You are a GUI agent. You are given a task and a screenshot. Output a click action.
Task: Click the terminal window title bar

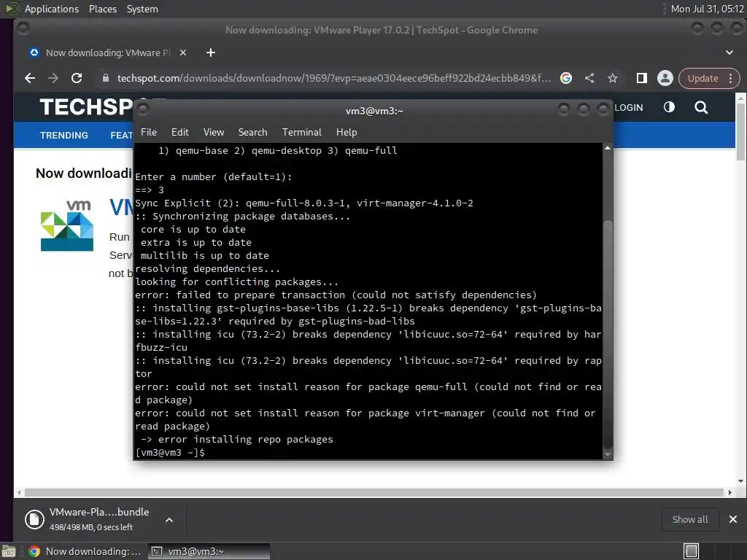374,111
